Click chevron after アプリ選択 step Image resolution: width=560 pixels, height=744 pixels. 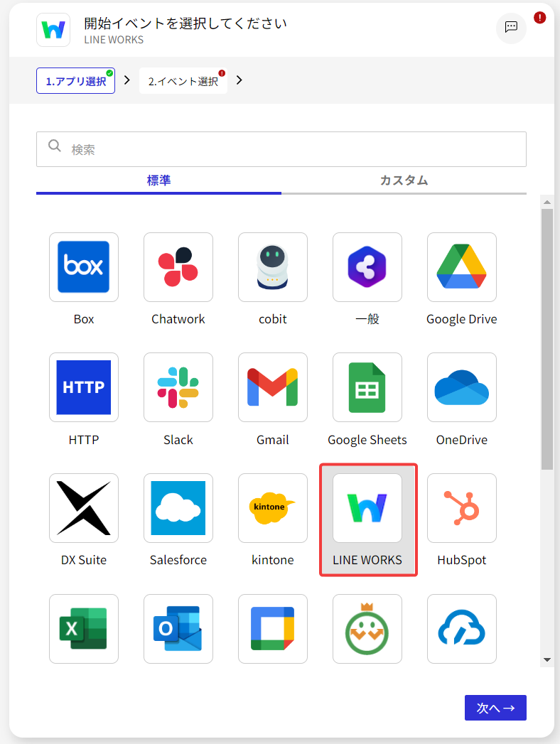pos(126,80)
